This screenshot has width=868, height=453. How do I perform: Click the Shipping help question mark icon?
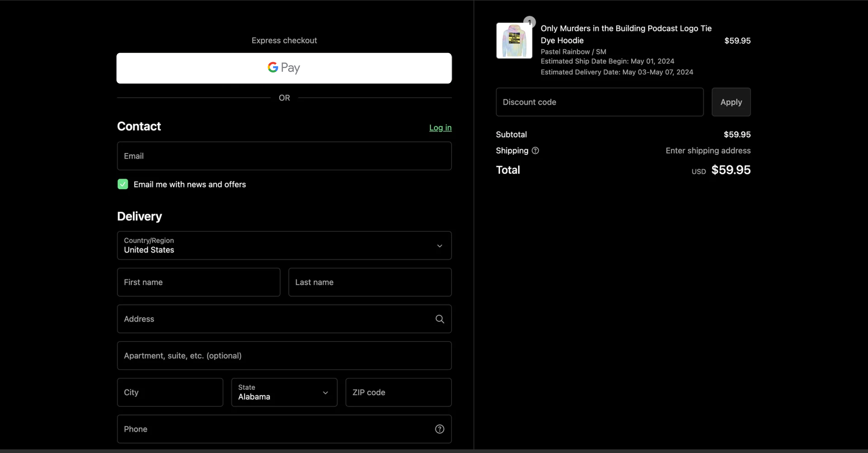[535, 151]
